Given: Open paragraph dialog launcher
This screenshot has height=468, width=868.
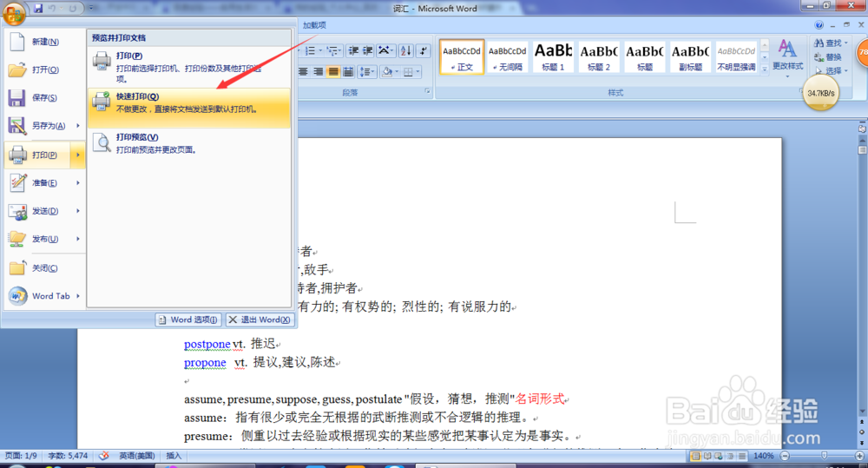Looking at the screenshot, I should 427,91.
